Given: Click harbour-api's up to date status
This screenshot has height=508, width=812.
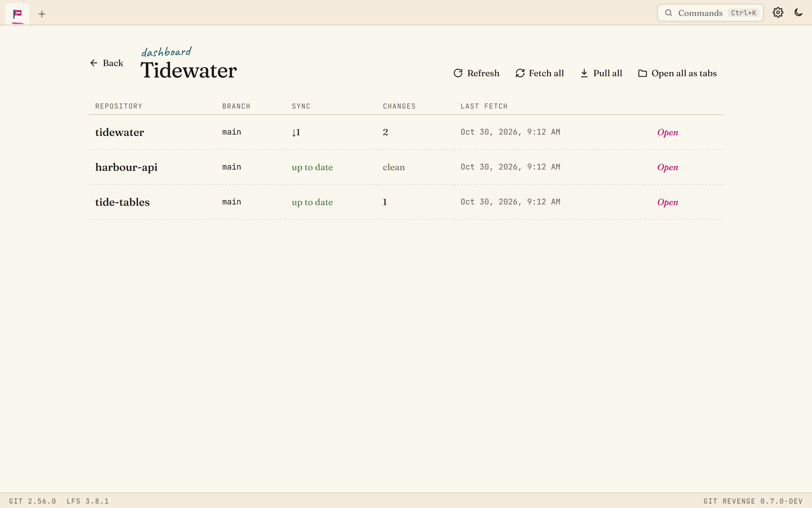Looking at the screenshot, I should click(312, 167).
